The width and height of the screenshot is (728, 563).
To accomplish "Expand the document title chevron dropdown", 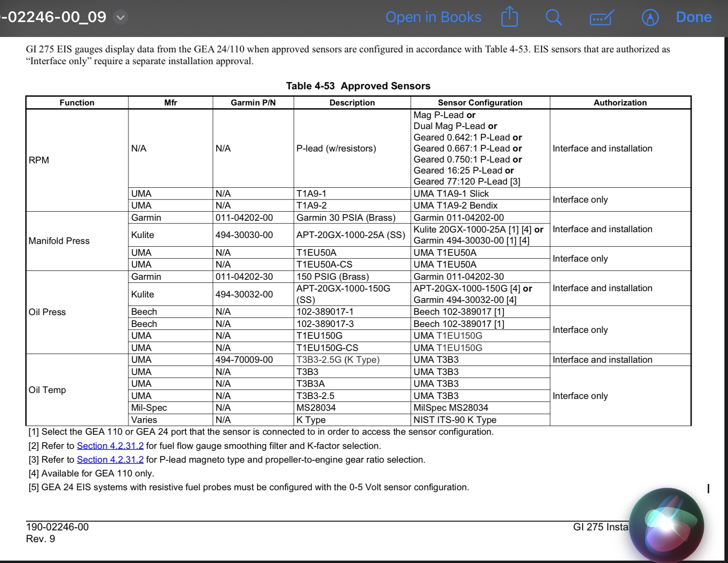I will (x=120, y=17).
